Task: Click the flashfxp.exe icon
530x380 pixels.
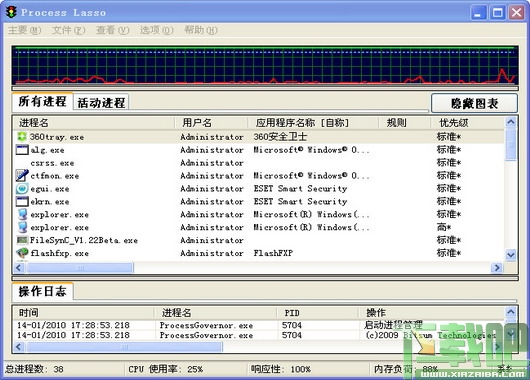Action: [22, 253]
